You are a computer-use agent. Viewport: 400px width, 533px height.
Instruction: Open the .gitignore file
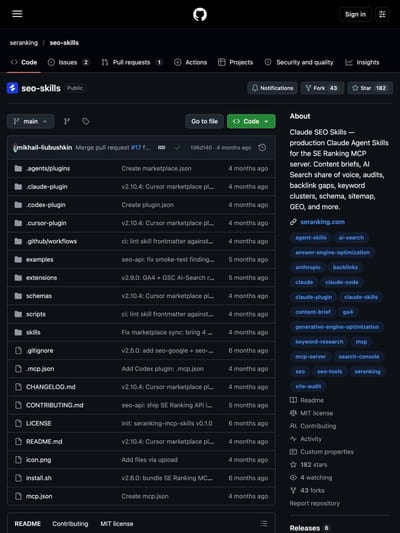point(39,351)
